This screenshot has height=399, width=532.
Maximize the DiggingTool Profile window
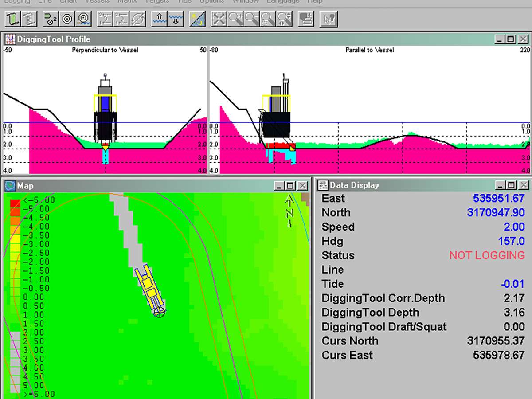(x=511, y=39)
